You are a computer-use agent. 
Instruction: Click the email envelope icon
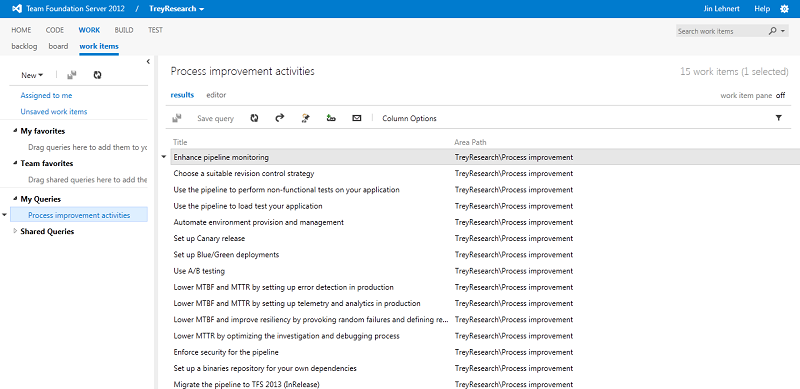(x=357, y=118)
